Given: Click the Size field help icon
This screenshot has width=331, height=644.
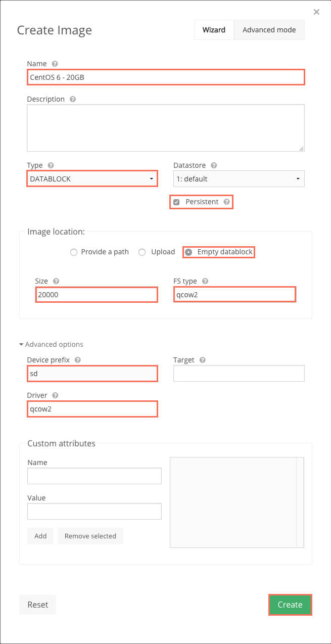Looking at the screenshot, I should (x=56, y=281).
